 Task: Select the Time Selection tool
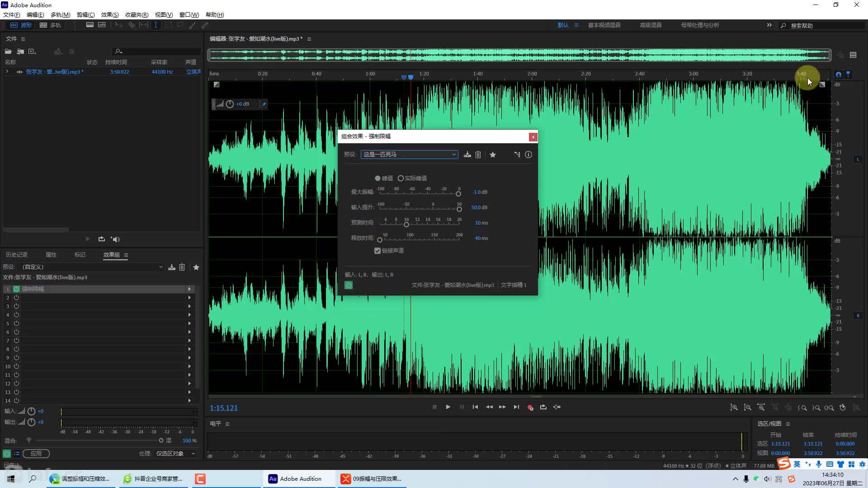pos(156,25)
